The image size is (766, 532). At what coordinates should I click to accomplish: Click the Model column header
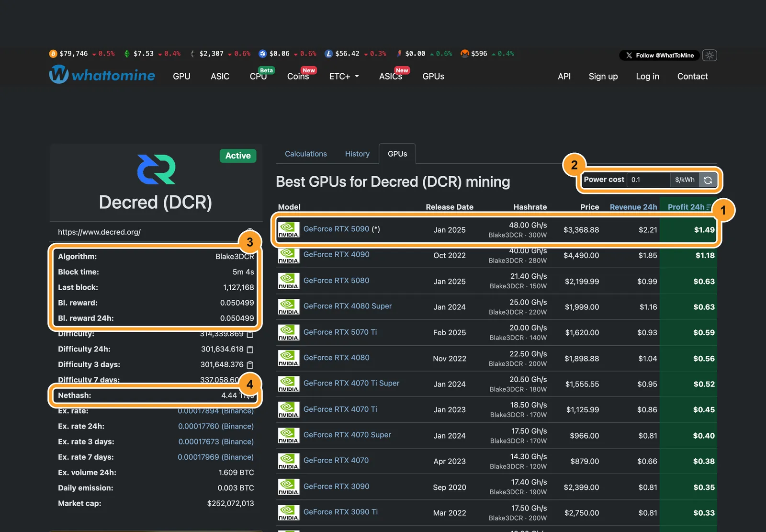289,207
